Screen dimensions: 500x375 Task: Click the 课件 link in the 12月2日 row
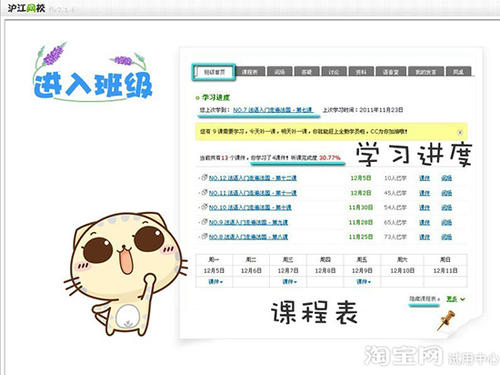coord(424,193)
